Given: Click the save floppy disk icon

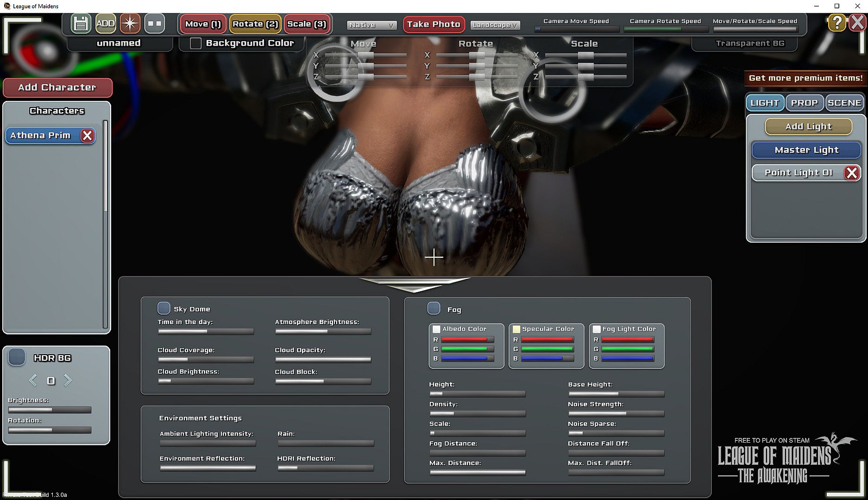Looking at the screenshot, I should pos(81,24).
